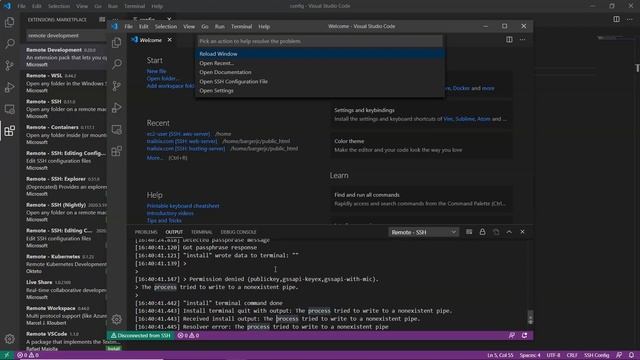The image size is (640, 360).
Task: Close the Welcome tab
Action: (169, 40)
